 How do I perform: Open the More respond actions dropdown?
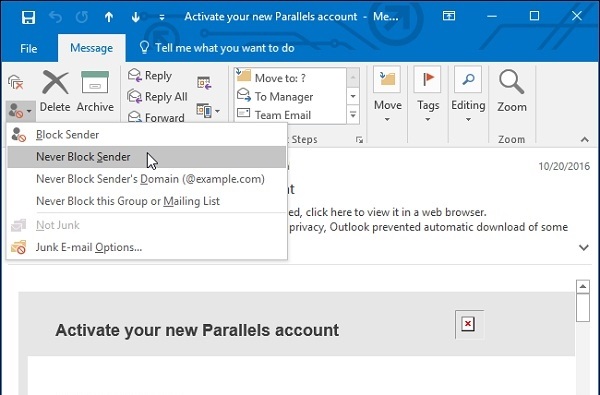[x=208, y=111]
